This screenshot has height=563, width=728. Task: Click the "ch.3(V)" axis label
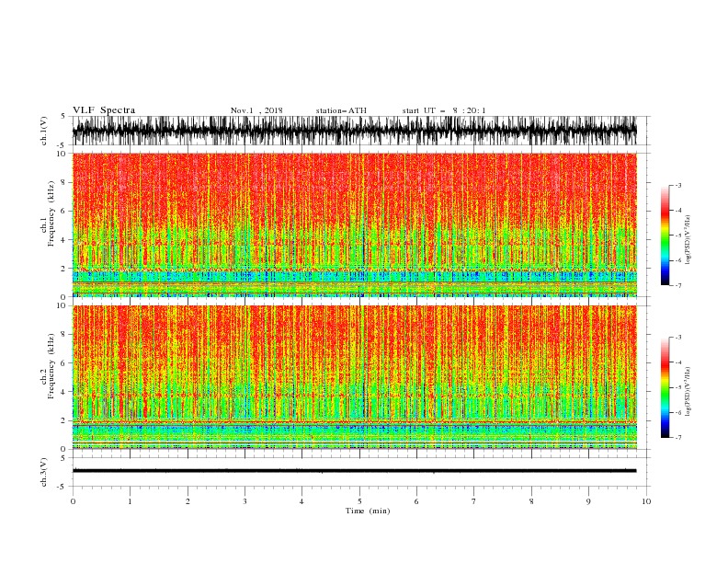(x=44, y=472)
